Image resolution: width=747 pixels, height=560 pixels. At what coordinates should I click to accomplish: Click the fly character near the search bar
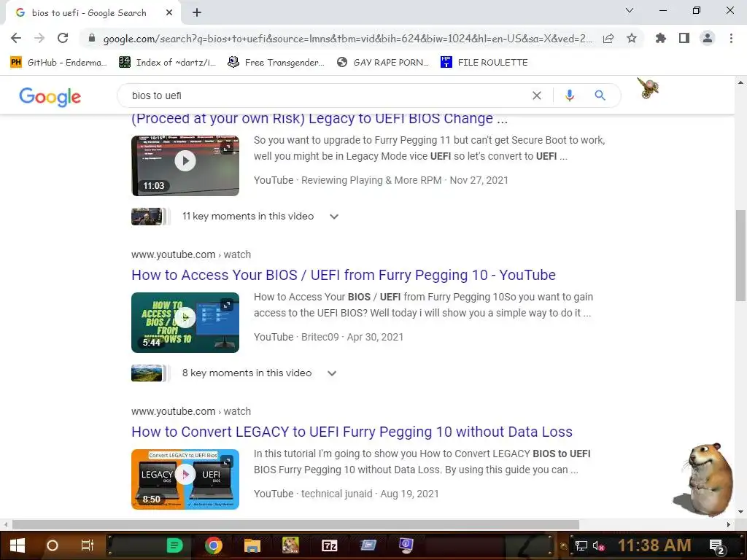coord(648,88)
